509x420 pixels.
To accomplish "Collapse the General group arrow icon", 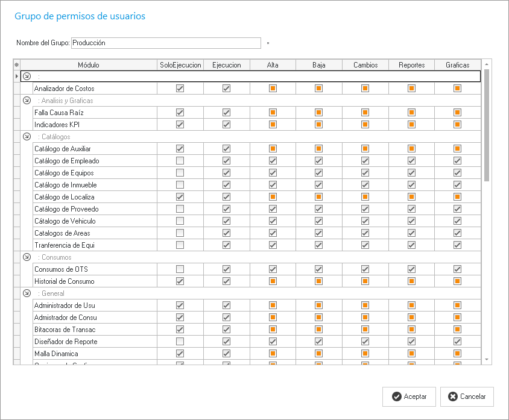I will pos(27,293).
